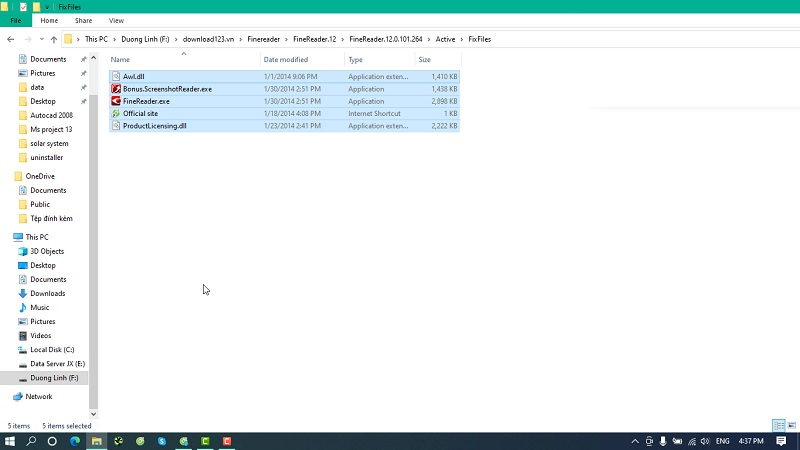Select the Bonus.ScreenshotReader.exe icon
The image size is (800, 450).
116,89
